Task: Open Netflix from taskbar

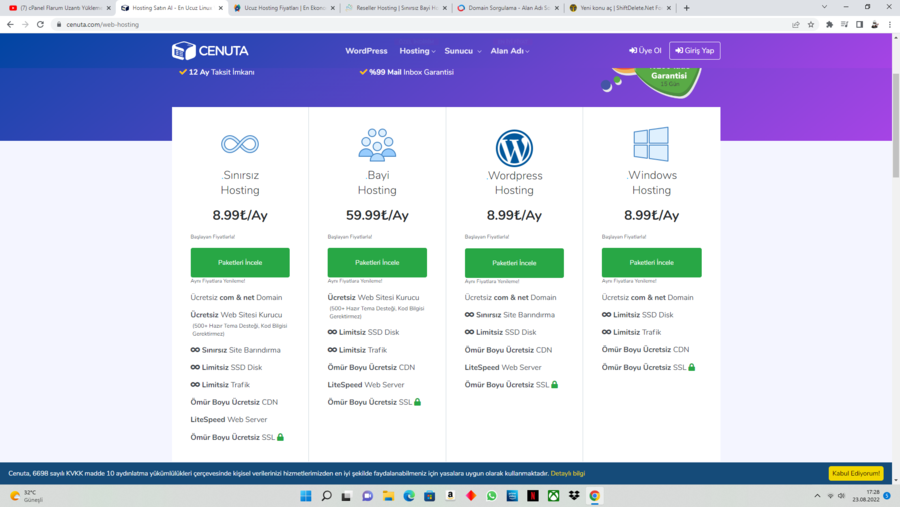Action: coord(533,496)
